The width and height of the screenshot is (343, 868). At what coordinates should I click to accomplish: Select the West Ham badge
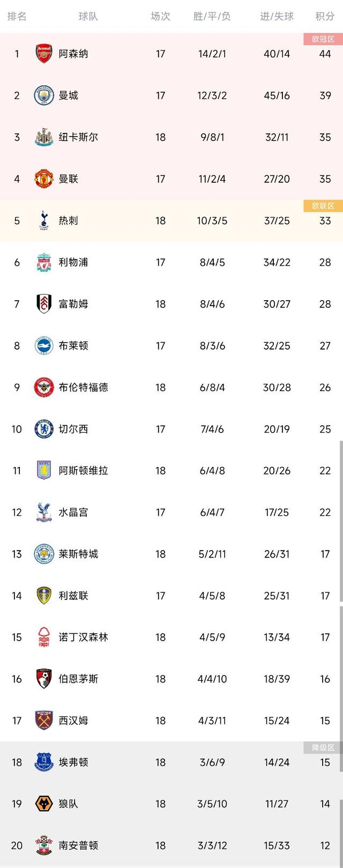(x=43, y=721)
